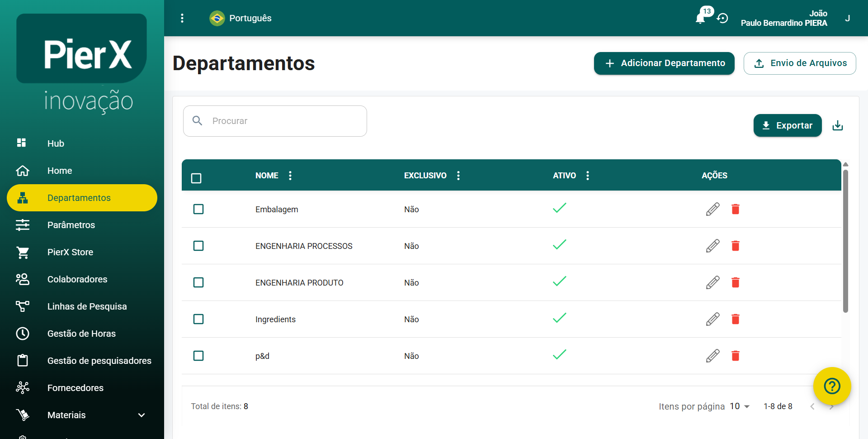Image resolution: width=868 pixels, height=439 pixels.
Task: Click the download icon next to Exportar
Action: [x=838, y=125]
